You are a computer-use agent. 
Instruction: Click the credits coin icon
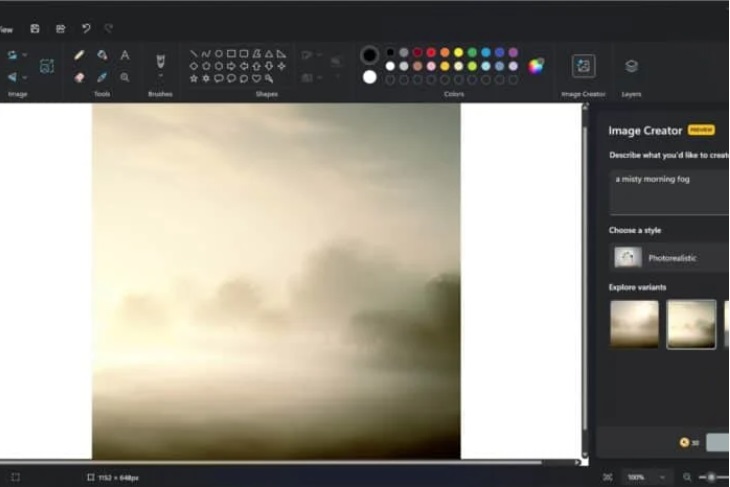pos(684,442)
